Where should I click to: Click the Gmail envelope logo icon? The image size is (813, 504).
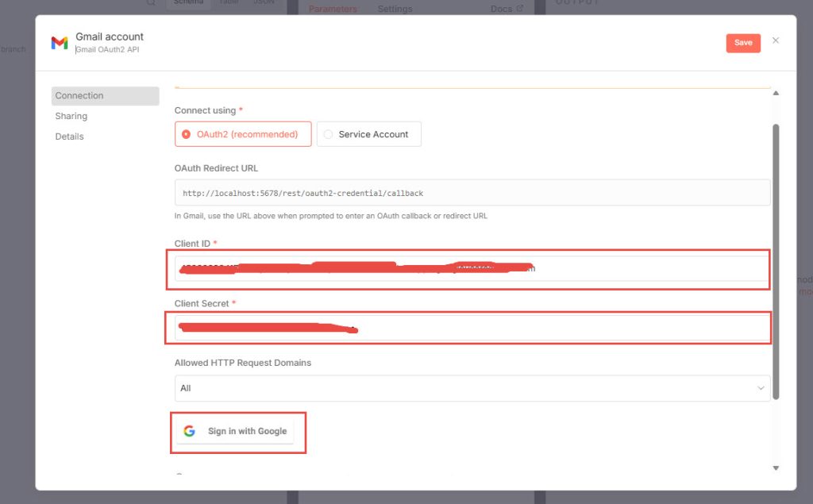(60, 43)
